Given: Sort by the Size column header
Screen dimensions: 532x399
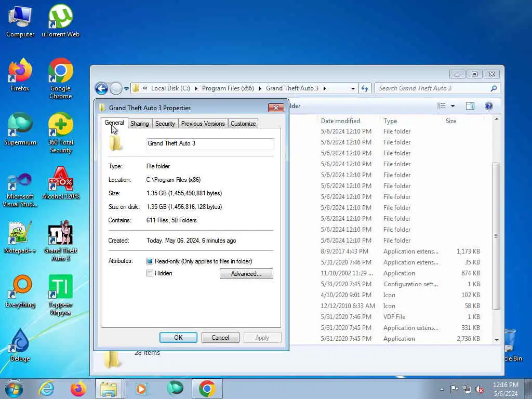Looking at the screenshot, I should point(451,121).
